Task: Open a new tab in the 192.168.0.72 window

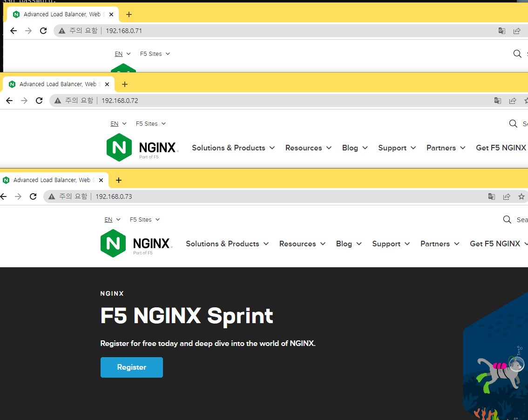Action: tap(125, 84)
